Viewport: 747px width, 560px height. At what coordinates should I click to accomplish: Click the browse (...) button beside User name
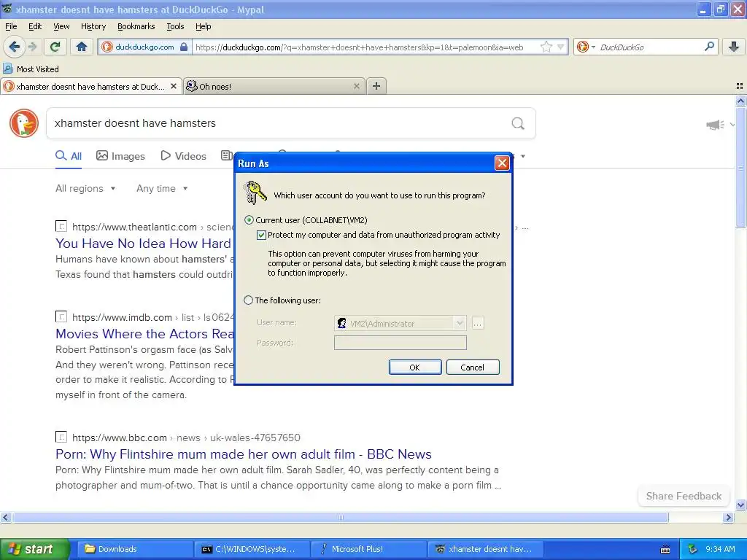pyautogui.click(x=477, y=323)
